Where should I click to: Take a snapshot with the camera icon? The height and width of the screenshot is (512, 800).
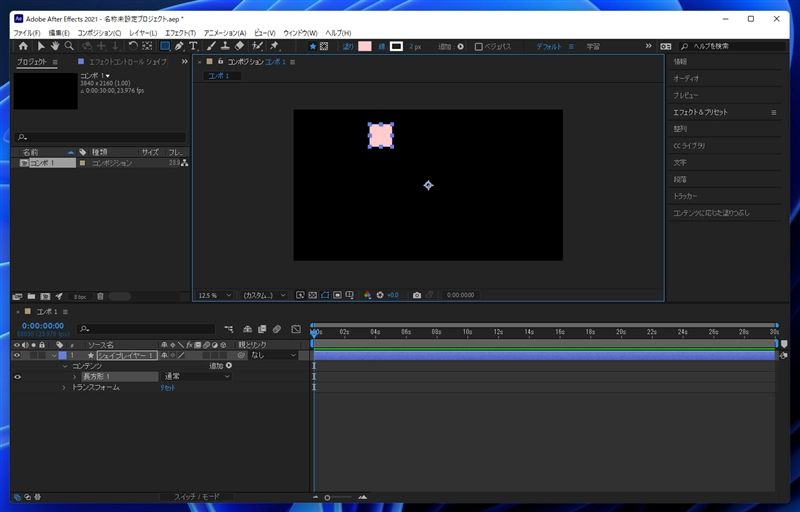(x=417, y=295)
